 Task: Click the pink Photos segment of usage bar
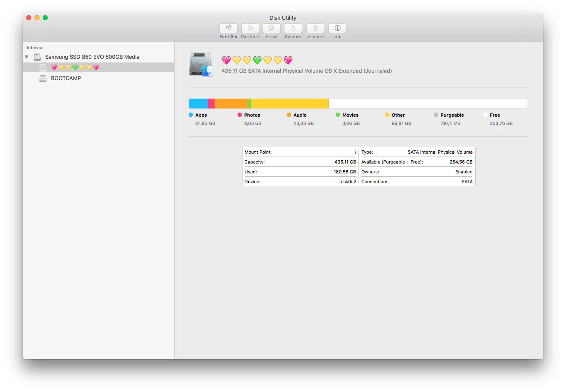click(211, 104)
